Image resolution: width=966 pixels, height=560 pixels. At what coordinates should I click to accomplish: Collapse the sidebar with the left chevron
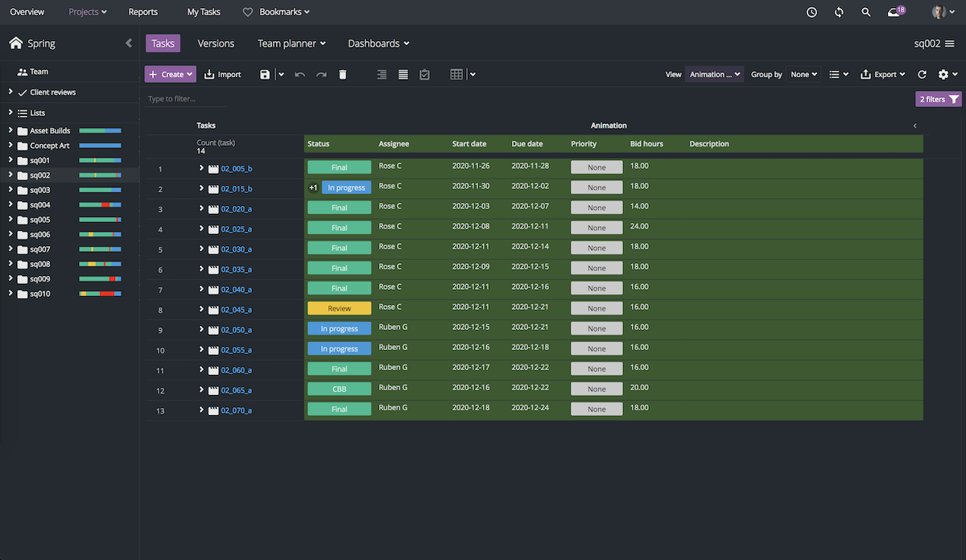pyautogui.click(x=129, y=43)
